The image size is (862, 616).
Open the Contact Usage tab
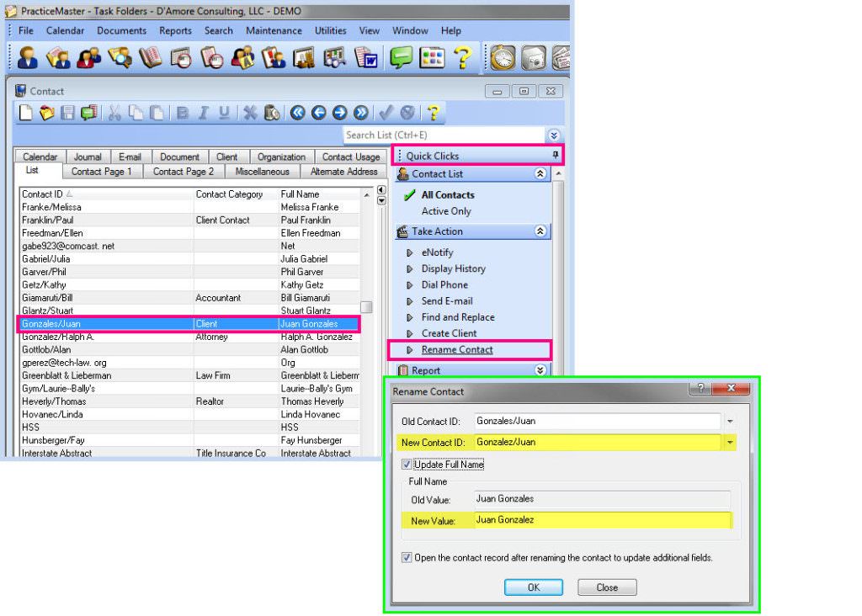[351, 157]
